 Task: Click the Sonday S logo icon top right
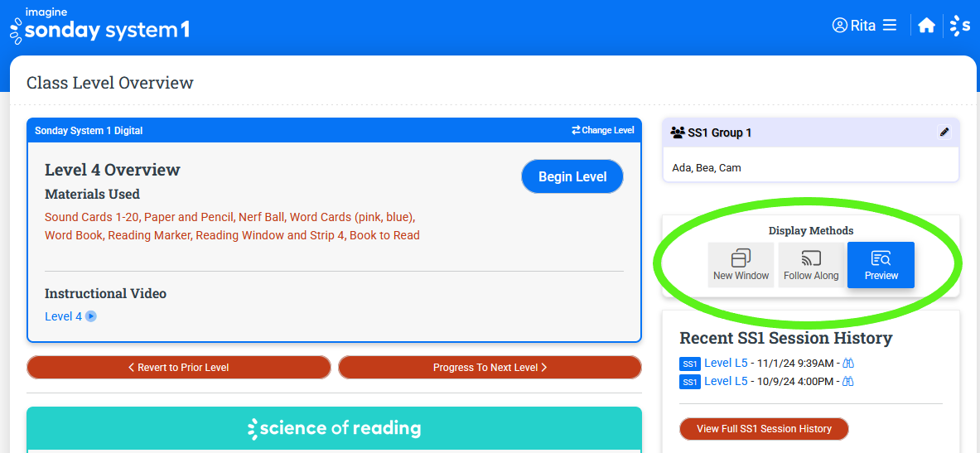click(x=959, y=26)
